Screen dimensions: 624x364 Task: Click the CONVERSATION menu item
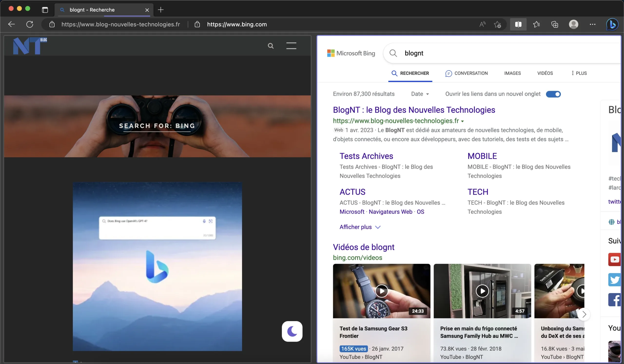point(466,73)
